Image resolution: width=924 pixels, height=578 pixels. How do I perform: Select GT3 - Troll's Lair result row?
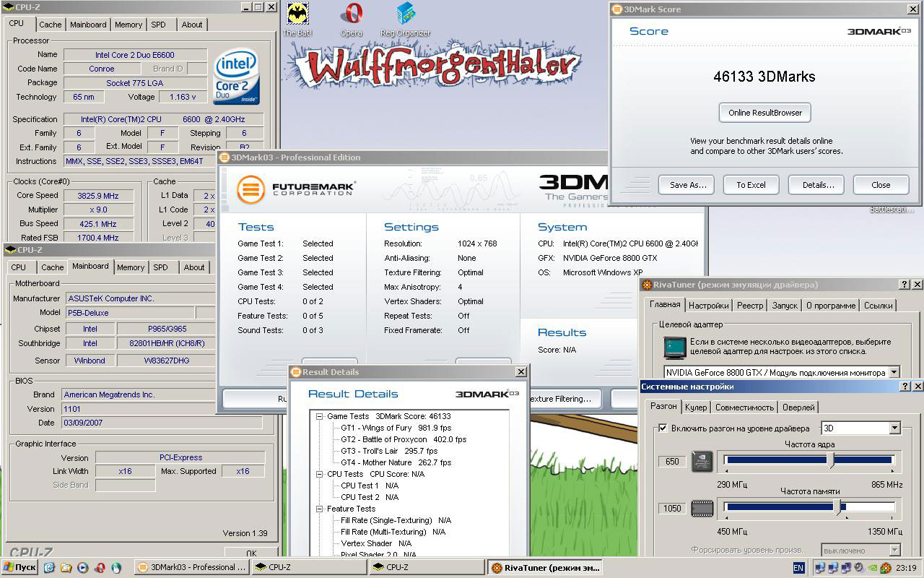point(389,451)
